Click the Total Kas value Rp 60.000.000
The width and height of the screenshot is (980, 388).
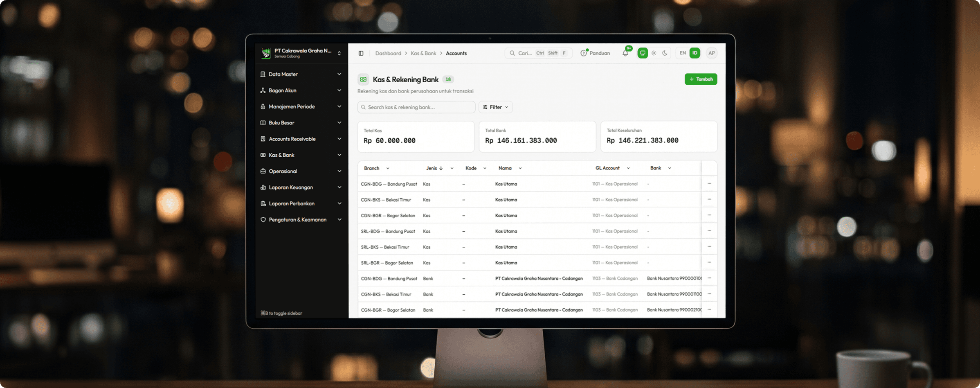389,141
